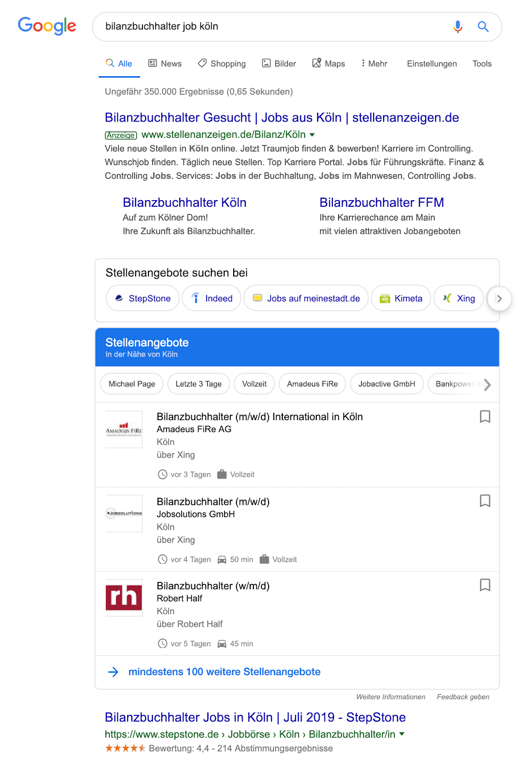This screenshot has width=532, height=757.
Task: Open the Kimeta job portal chip
Action: [401, 298]
